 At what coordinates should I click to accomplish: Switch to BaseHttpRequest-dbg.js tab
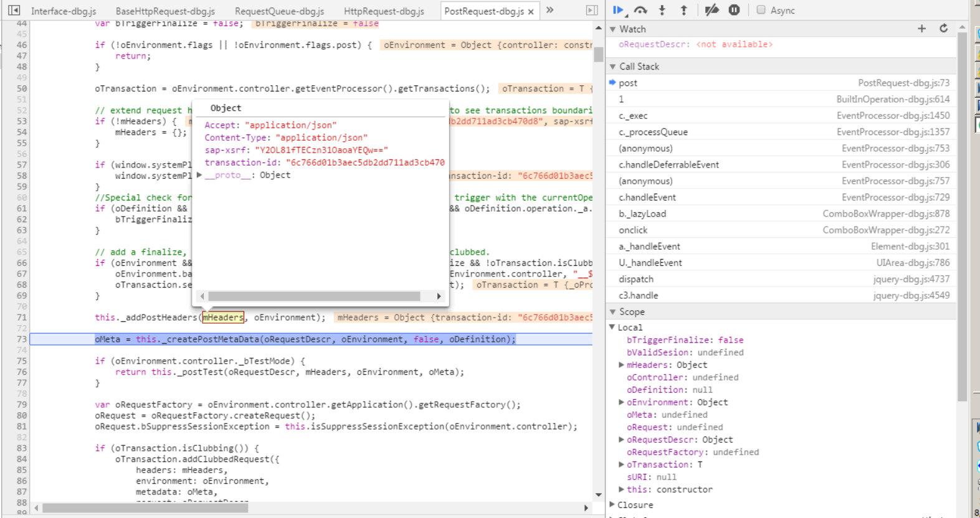click(165, 11)
